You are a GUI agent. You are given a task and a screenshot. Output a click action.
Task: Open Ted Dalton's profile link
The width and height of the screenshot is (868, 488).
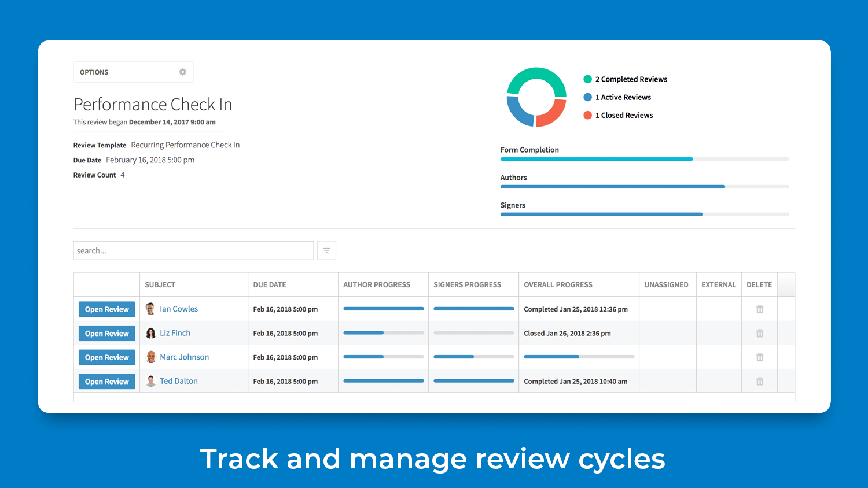click(179, 381)
